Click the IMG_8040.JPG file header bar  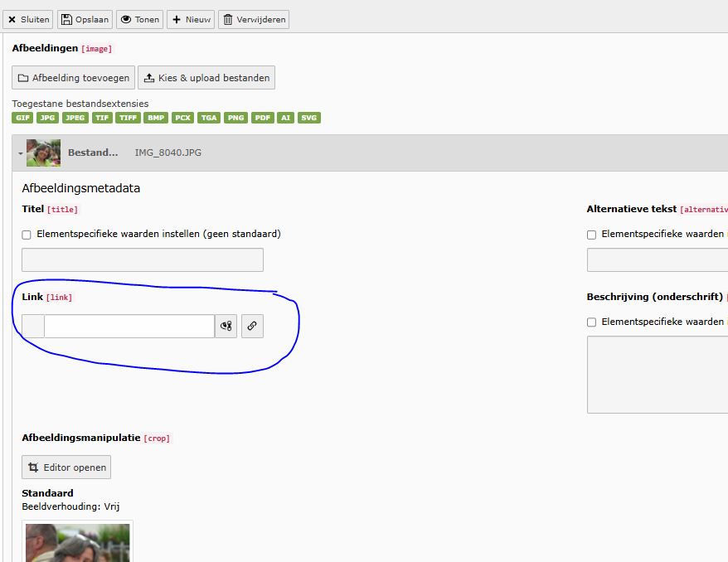415,153
